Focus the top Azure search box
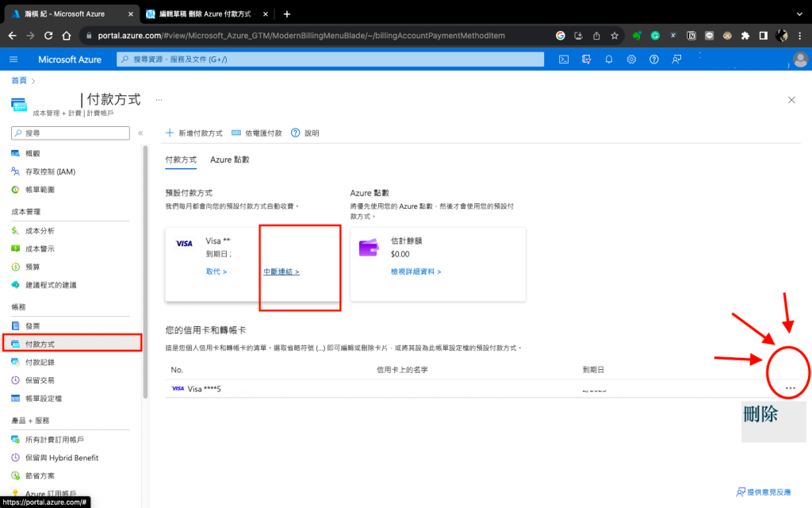This screenshot has height=508, width=812. click(331, 60)
